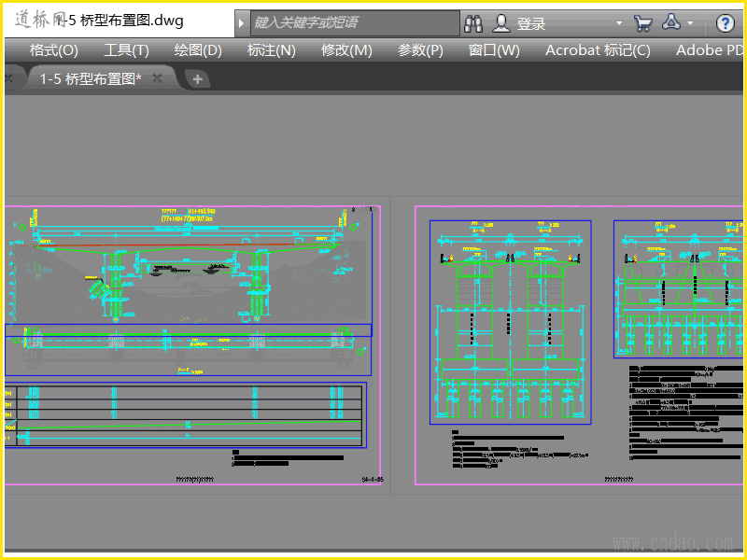Screen dimensions: 747x560
Task: Open the 参数(P) menu
Action: click(420, 50)
